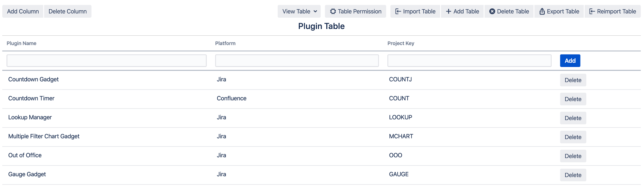Delete the Countdown Timer row
Screen dimensions: 644x189
[573, 99]
